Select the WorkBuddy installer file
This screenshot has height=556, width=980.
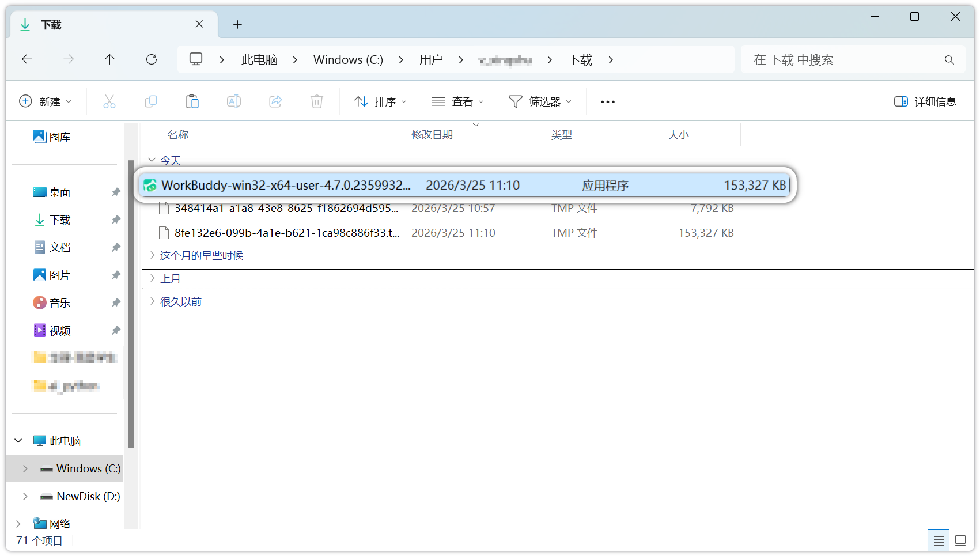(286, 186)
